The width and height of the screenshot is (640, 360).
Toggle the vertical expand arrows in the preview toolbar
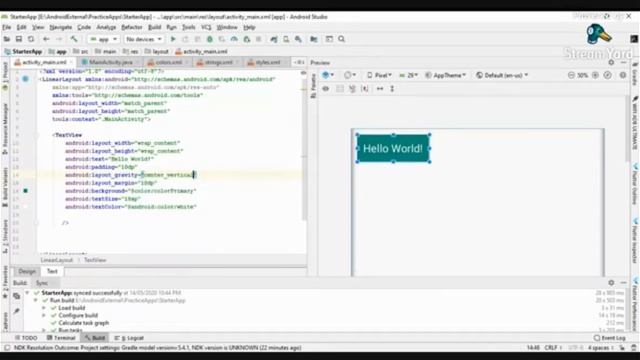(392, 89)
